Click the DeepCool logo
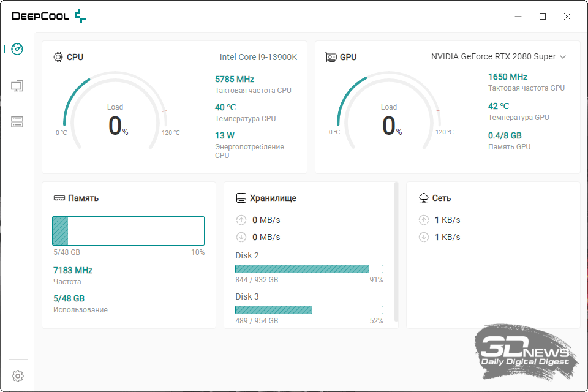This screenshot has width=588, height=392. click(49, 16)
